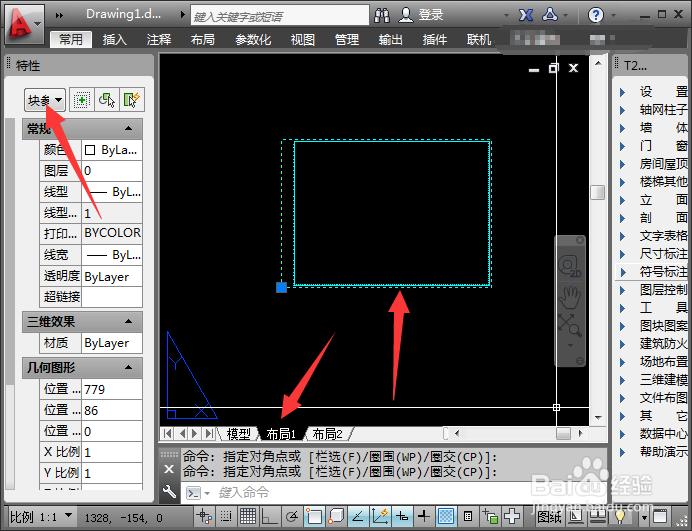The image size is (692, 531).
Task: Toggle object snap in status bar
Action: [314, 516]
